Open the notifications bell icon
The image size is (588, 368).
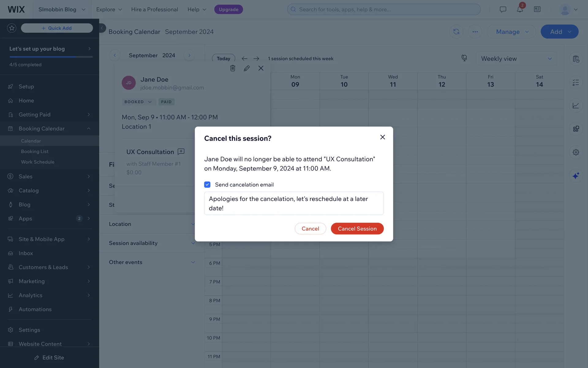coord(520,9)
